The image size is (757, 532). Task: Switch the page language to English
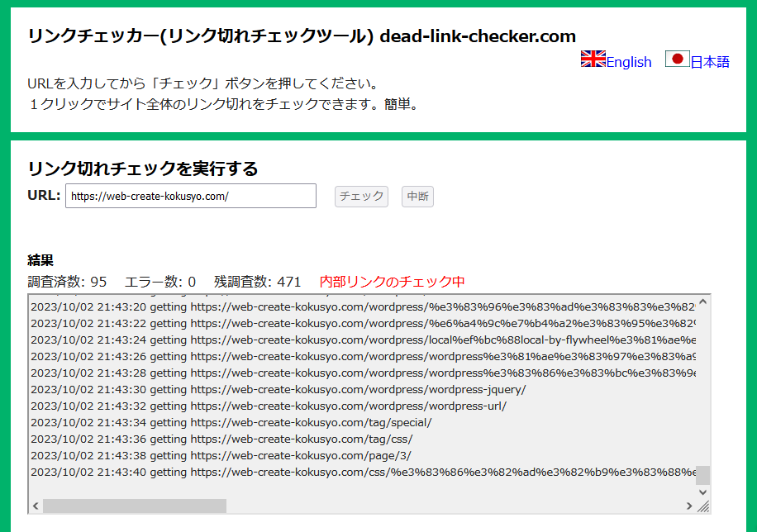click(x=628, y=61)
